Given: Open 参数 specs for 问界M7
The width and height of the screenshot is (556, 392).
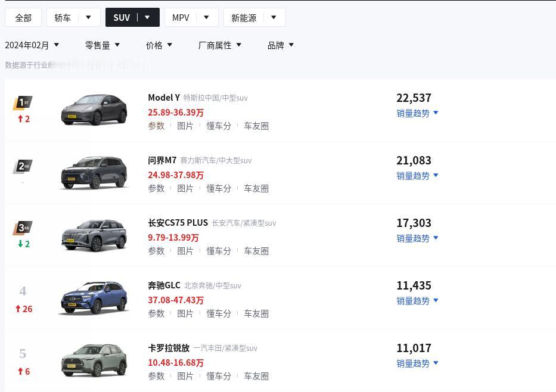Looking at the screenshot, I should click(156, 189).
